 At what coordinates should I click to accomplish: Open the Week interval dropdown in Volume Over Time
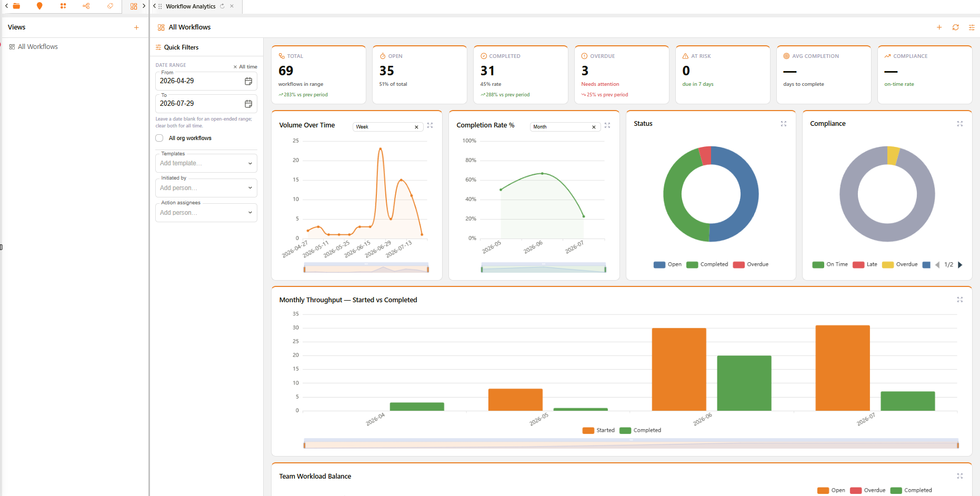click(388, 127)
